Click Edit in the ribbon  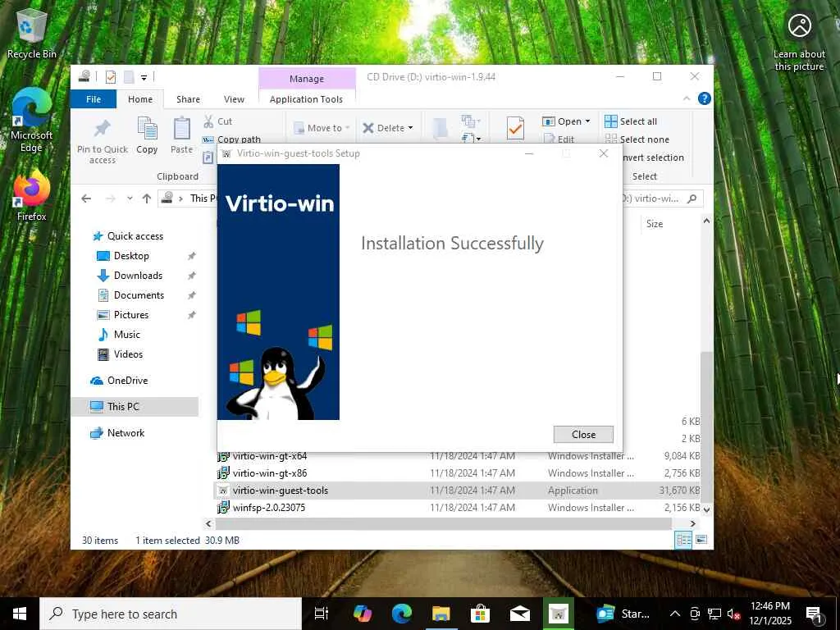[559, 139]
